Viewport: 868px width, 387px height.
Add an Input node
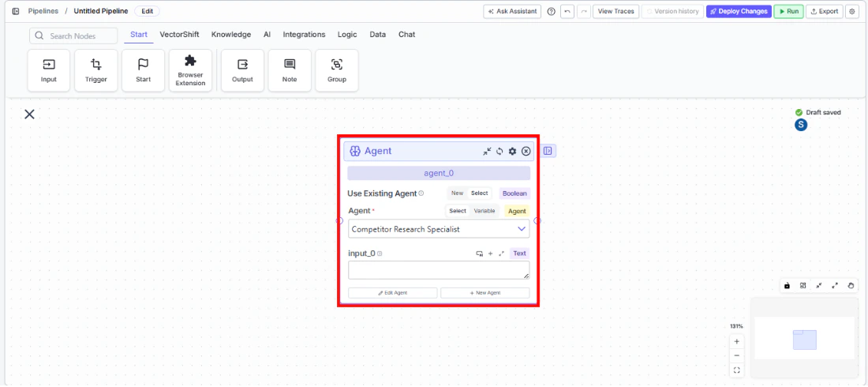tap(49, 70)
